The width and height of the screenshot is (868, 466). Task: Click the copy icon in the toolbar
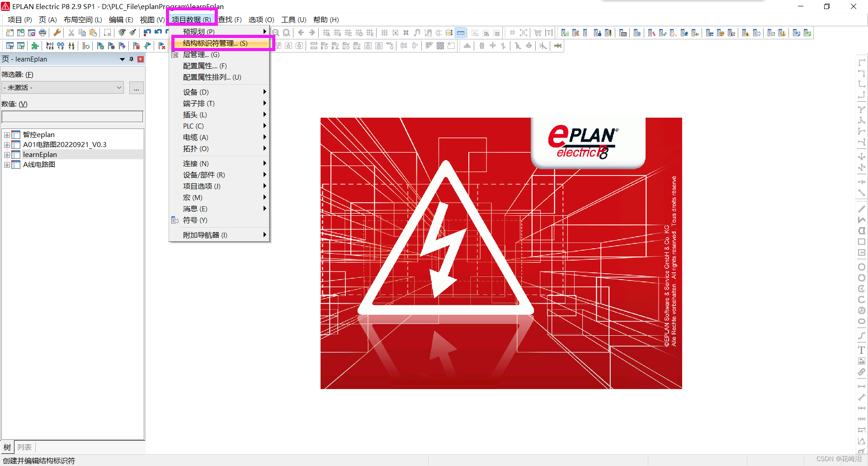[x=82, y=33]
